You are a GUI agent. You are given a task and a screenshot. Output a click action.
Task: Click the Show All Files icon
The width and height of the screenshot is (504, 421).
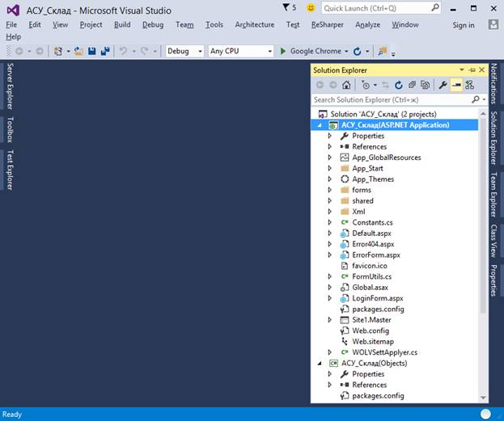[426, 85]
